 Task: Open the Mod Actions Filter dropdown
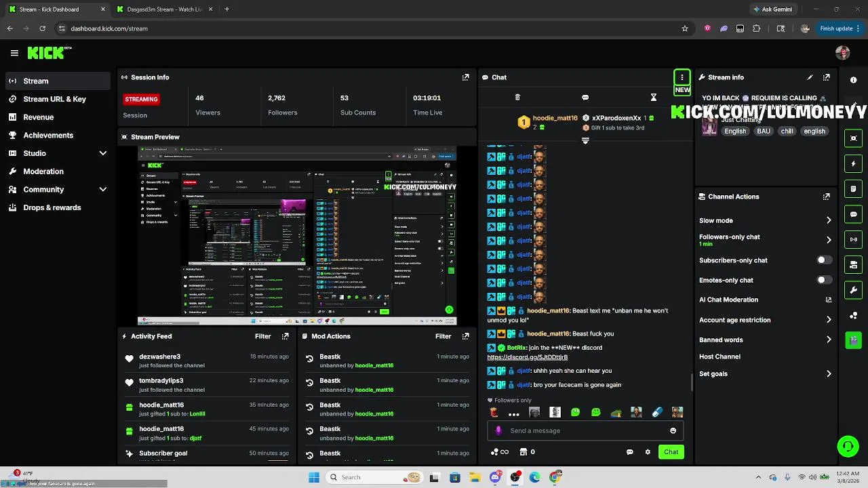click(x=443, y=336)
